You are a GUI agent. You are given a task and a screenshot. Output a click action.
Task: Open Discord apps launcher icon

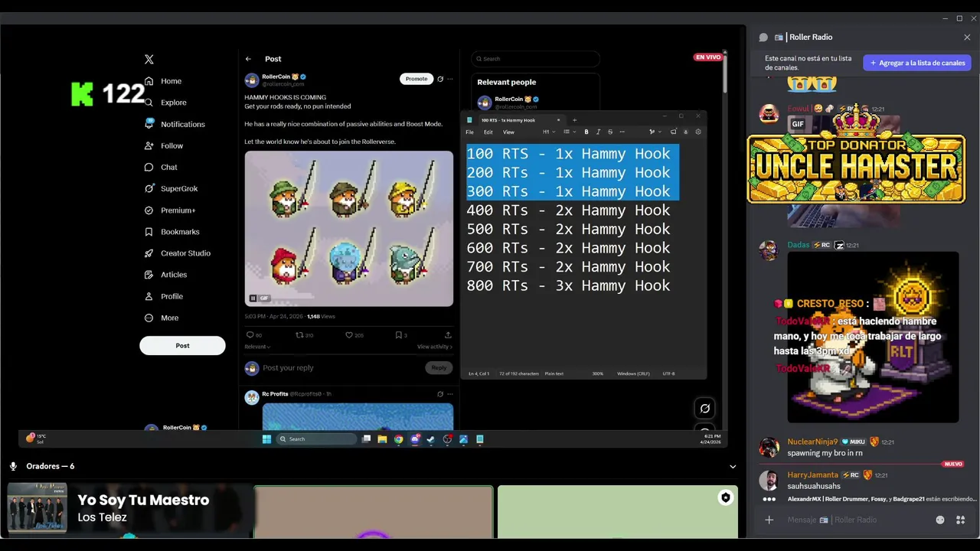960,520
